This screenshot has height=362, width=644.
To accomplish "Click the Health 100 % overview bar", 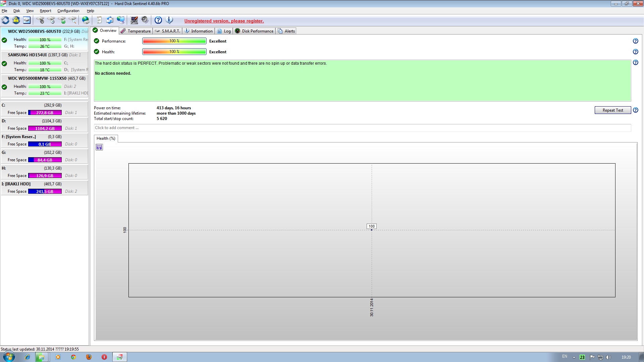I will (x=174, y=52).
